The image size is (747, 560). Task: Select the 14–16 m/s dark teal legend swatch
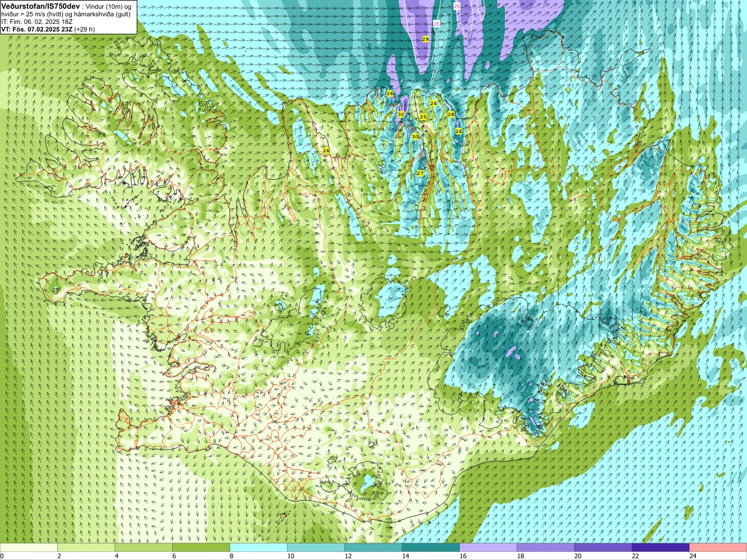[431, 548]
